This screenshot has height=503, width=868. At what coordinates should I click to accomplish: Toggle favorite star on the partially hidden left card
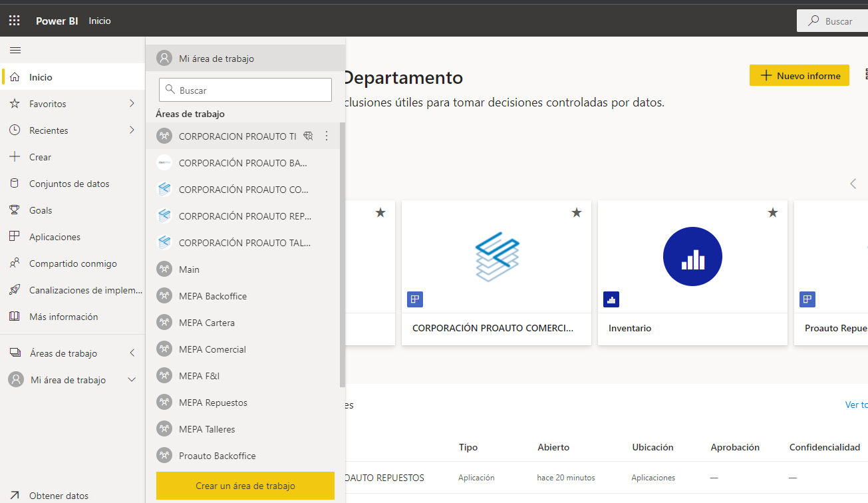pos(380,213)
